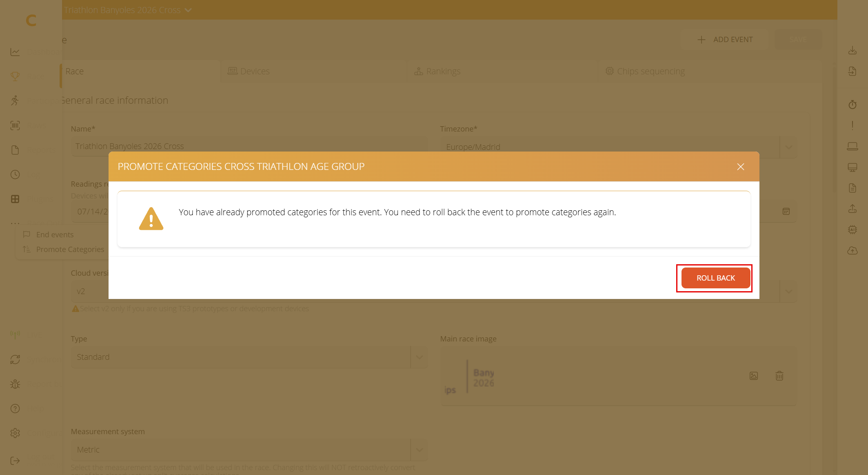Delete the main race image with trash icon
The image size is (868, 475).
(x=779, y=376)
